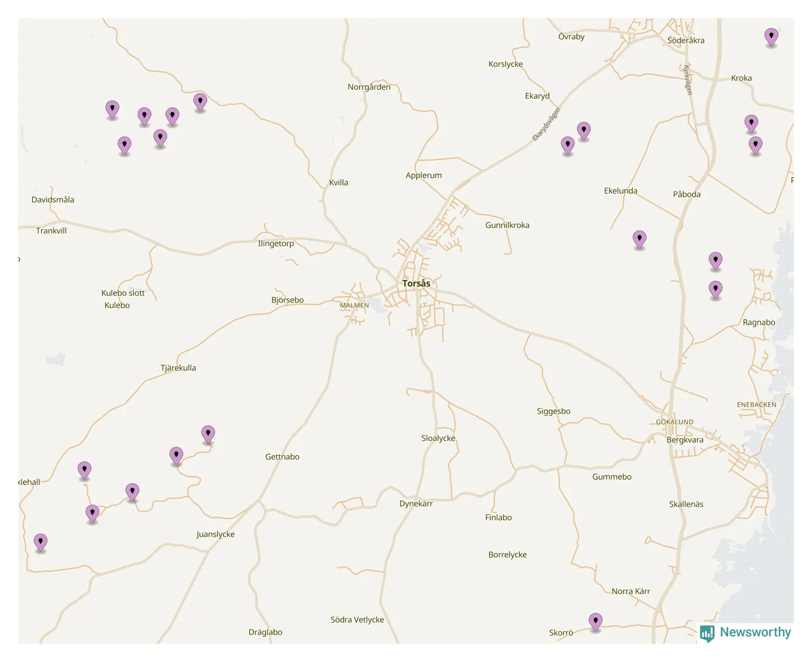Click the Juanslycke place label
This screenshot has width=812, height=662.
(215, 534)
